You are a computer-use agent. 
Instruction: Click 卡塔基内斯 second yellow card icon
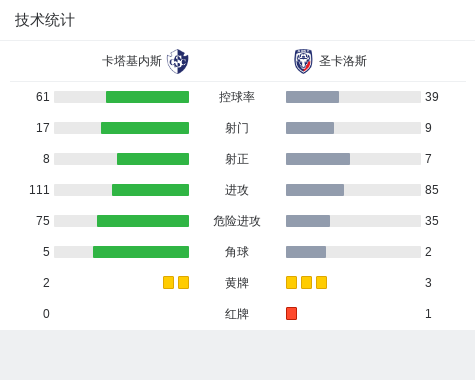[183, 283]
